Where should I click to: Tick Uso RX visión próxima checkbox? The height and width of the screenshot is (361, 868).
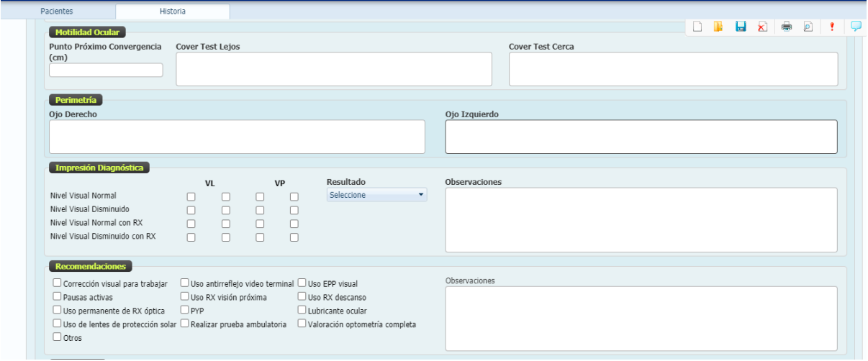(185, 296)
